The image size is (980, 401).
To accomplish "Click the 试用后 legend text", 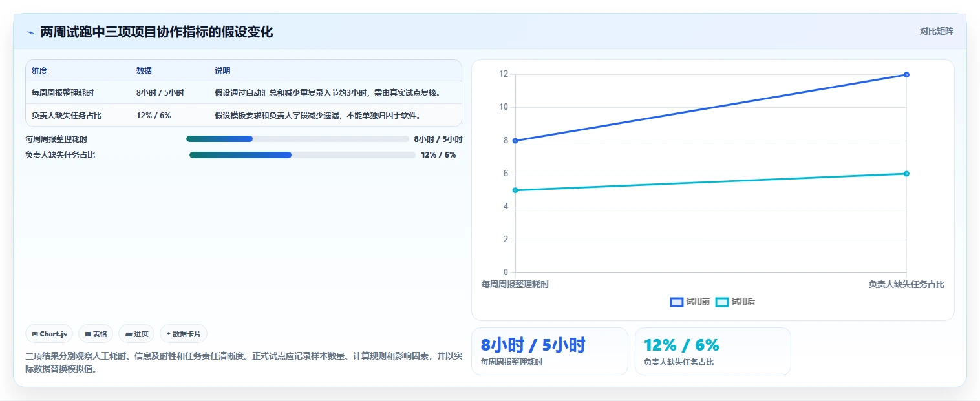I will point(743,302).
